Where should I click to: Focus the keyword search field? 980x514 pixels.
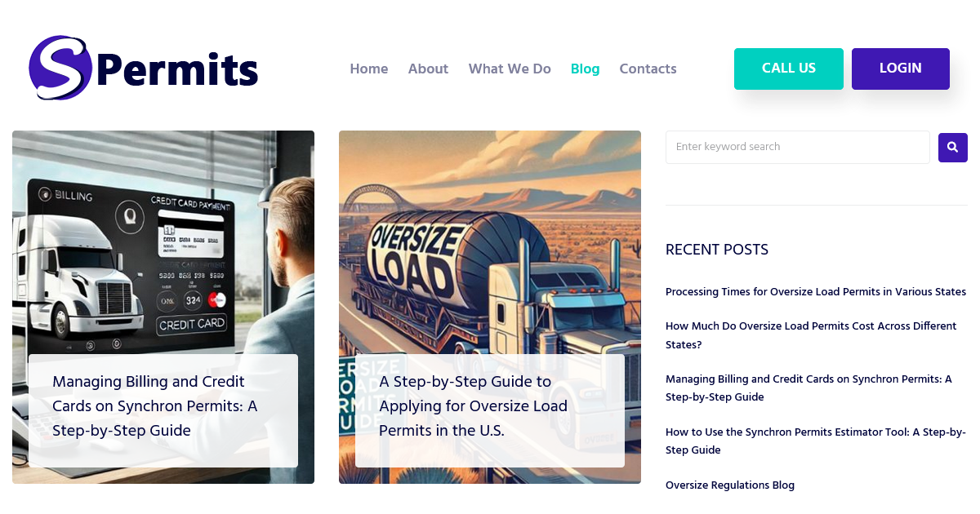[798, 147]
